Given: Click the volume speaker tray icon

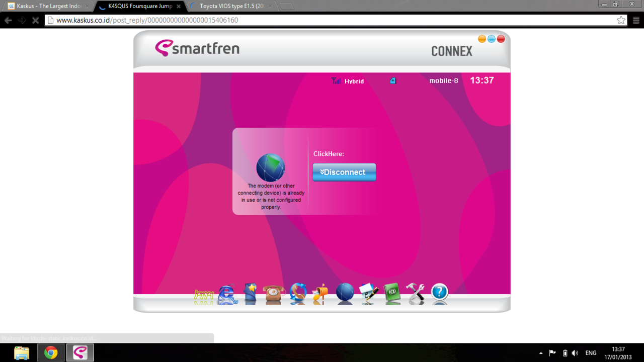Looking at the screenshot, I should point(575,353).
